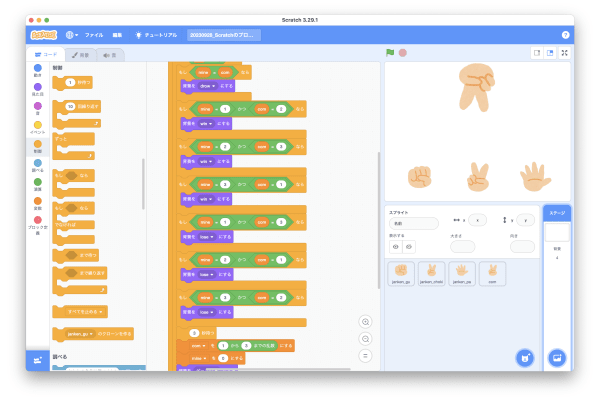Hide the sprite using crossed-eye icon

(408, 246)
